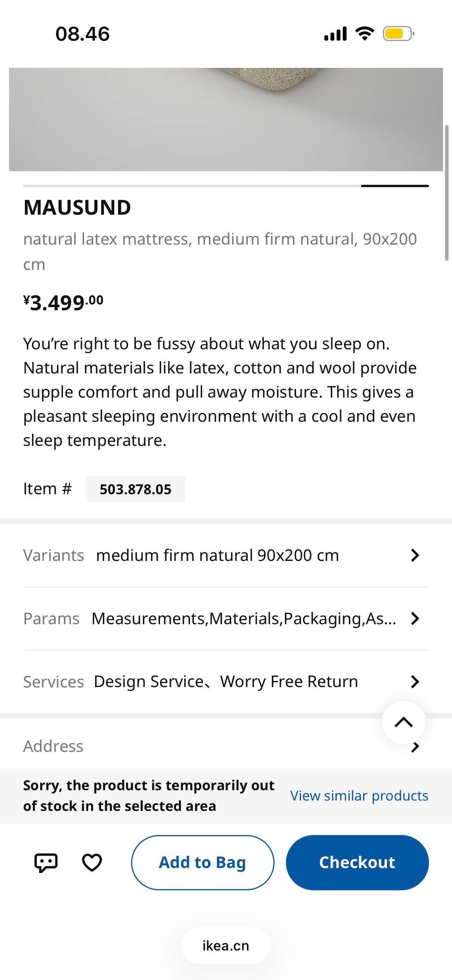Tap the item number 503.878.05 tag
Screen dimensions: 452x980
[136, 489]
